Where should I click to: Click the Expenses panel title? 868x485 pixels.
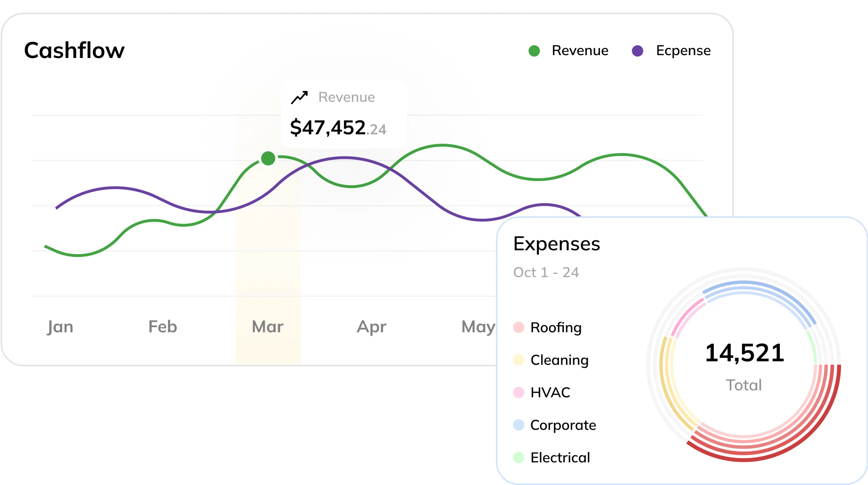coord(557,244)
